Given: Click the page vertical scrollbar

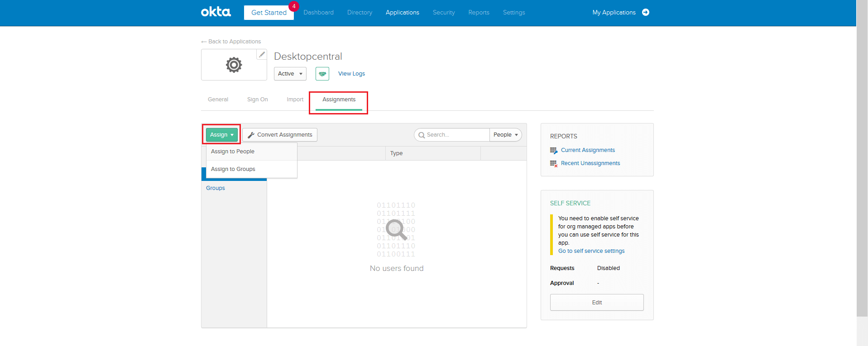Looking at the screenshot, I should click(x=862, y=158).
